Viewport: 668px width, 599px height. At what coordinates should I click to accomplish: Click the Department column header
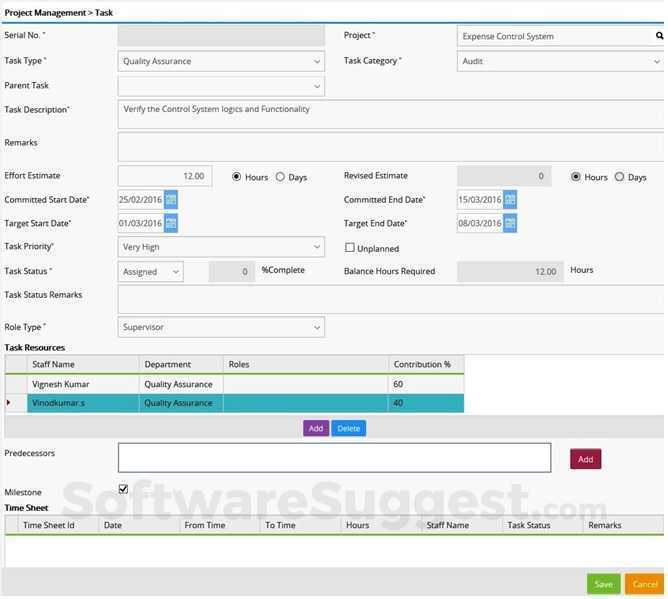tap(181, 364)
